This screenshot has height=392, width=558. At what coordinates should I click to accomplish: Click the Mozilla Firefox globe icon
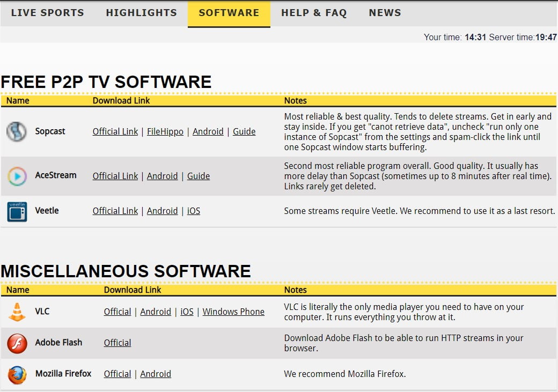(17, 375)
